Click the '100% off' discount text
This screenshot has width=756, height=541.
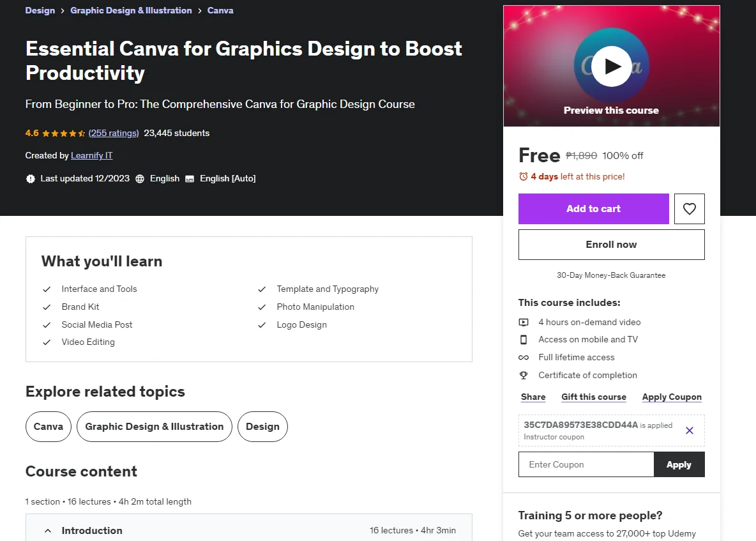tap(623, 156)
